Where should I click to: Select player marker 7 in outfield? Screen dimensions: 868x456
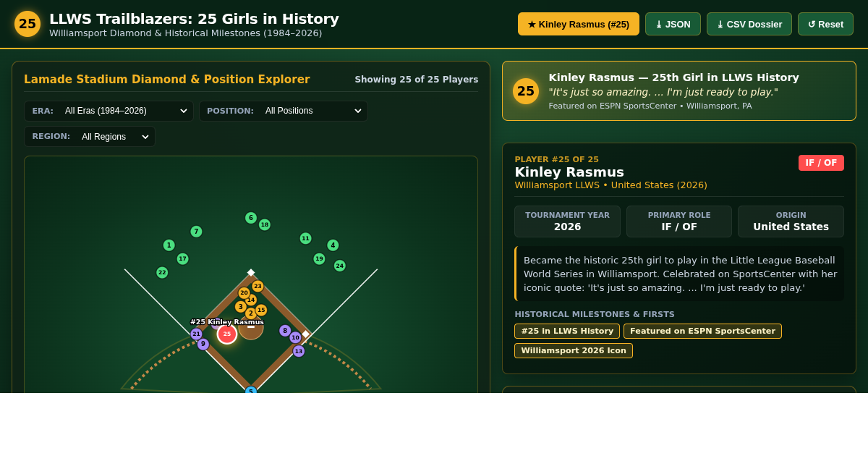[x=196, y=232]
